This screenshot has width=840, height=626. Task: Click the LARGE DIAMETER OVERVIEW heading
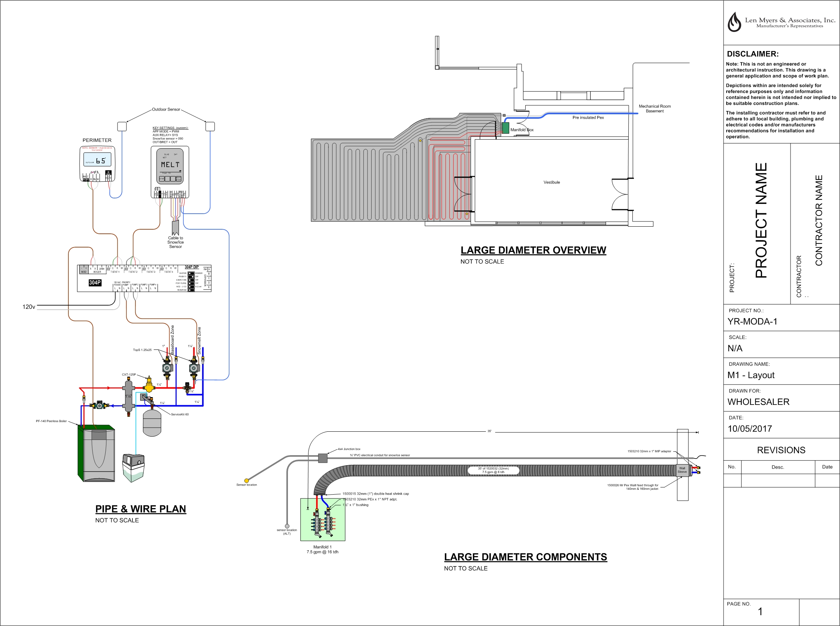(x=533, y=250)
